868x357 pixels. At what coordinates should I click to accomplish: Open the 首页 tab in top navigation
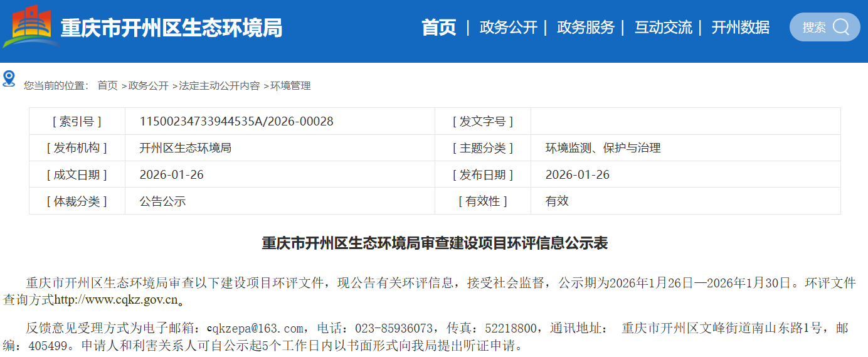click(x=438, y=28)
